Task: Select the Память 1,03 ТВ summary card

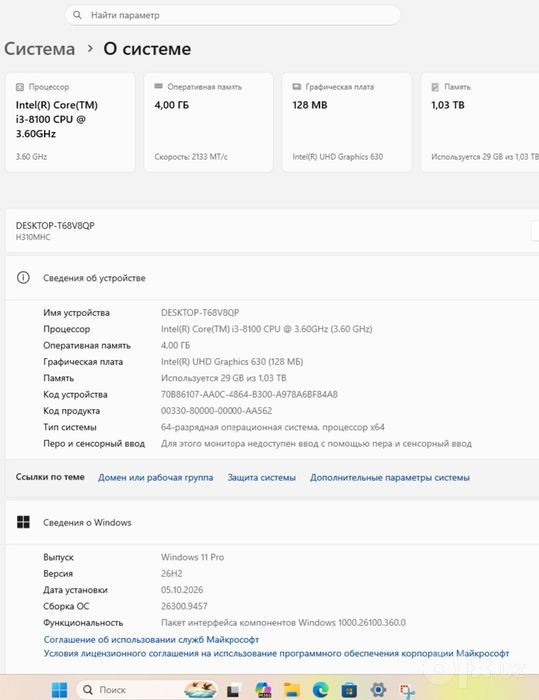Action: pos(480,122)
